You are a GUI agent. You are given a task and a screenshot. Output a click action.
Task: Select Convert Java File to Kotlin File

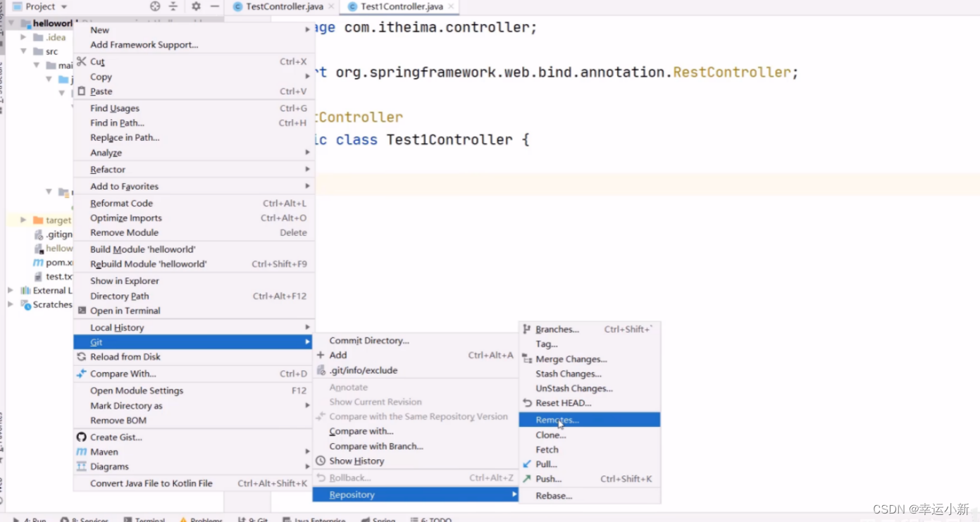point(194,483)
